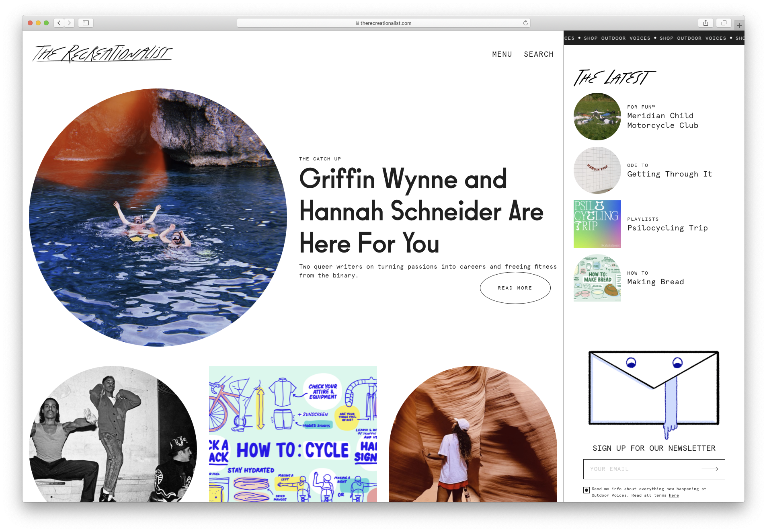
Task: Open the How To: Cycle illustration
Action: 293,434
